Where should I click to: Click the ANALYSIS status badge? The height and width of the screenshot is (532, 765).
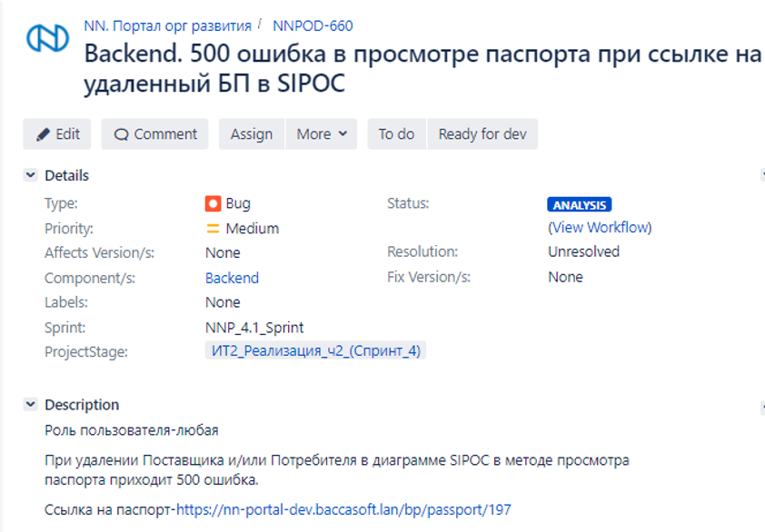point(580,205)
